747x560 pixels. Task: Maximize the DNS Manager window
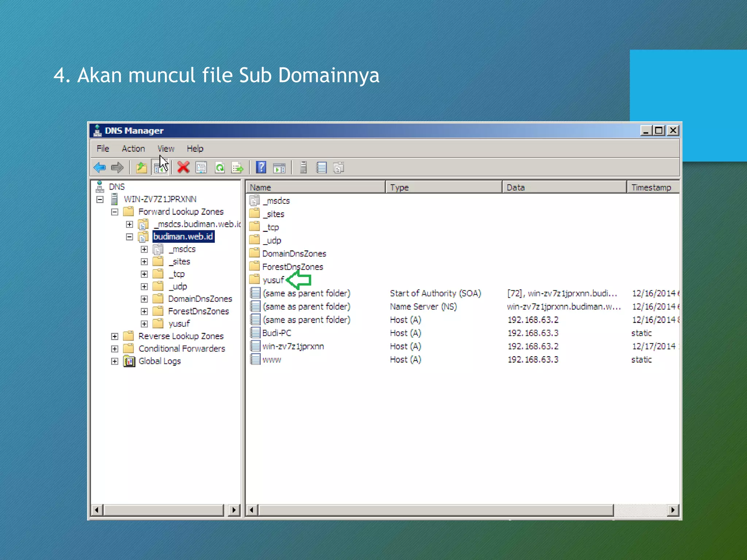pyautogui.click(x=659, y=131)
